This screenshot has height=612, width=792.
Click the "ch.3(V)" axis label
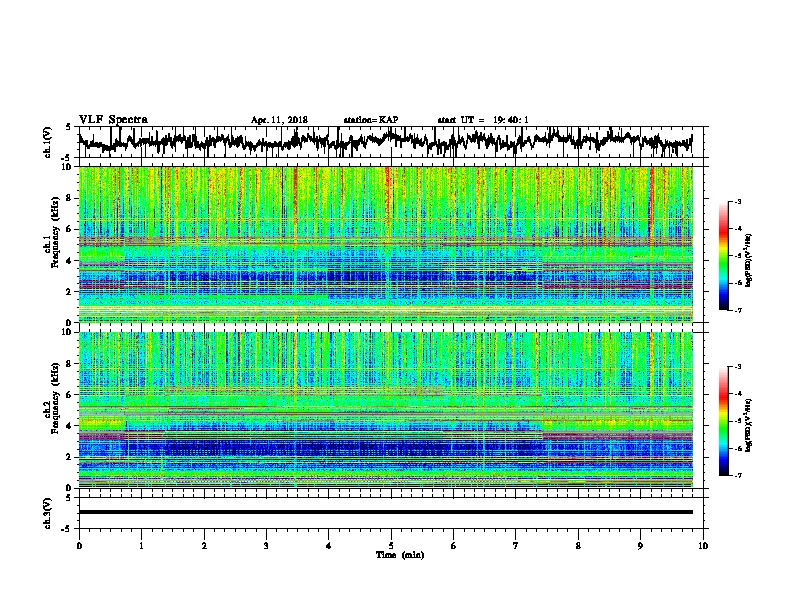coord(47,514)
